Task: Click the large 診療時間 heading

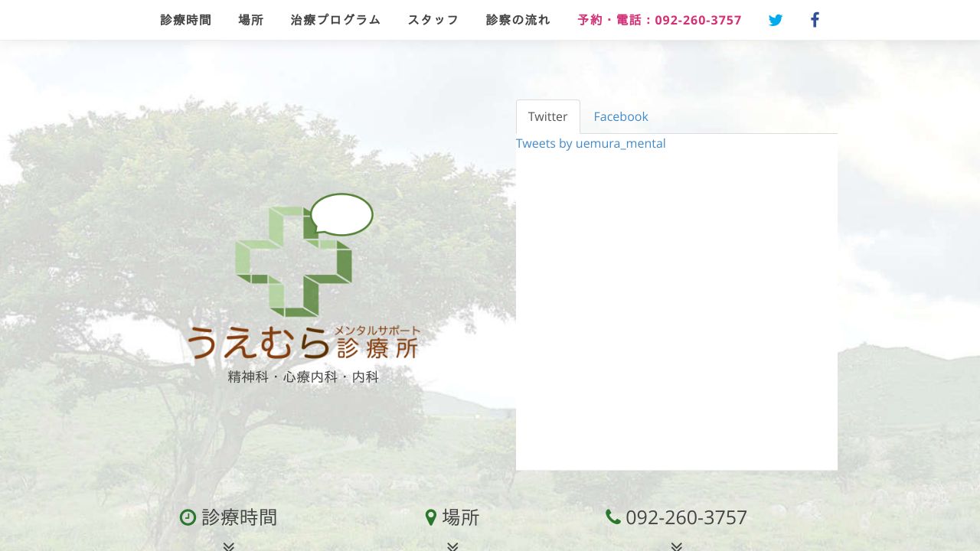Action: click(x=239, y=518)
